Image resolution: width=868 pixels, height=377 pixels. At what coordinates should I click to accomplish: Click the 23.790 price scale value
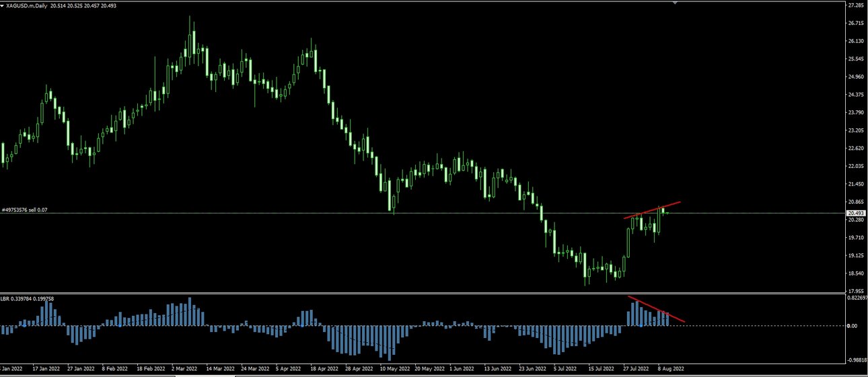[856, 112]
